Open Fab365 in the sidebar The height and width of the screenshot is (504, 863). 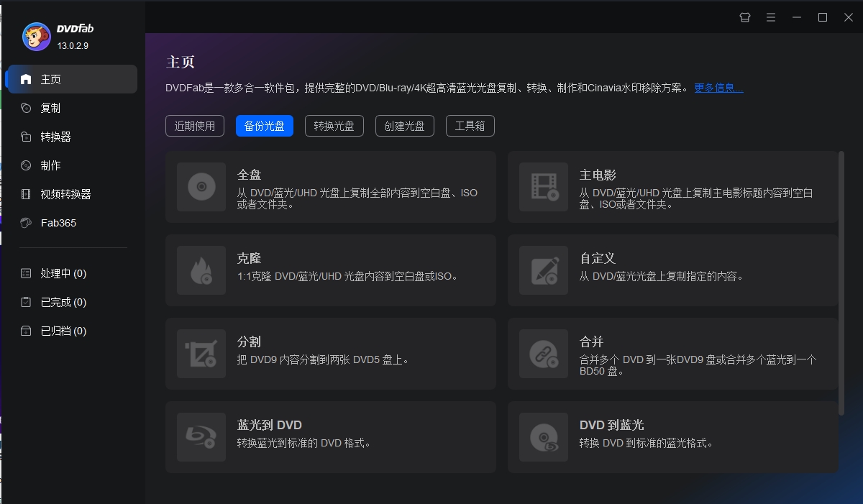coord(58,223)
